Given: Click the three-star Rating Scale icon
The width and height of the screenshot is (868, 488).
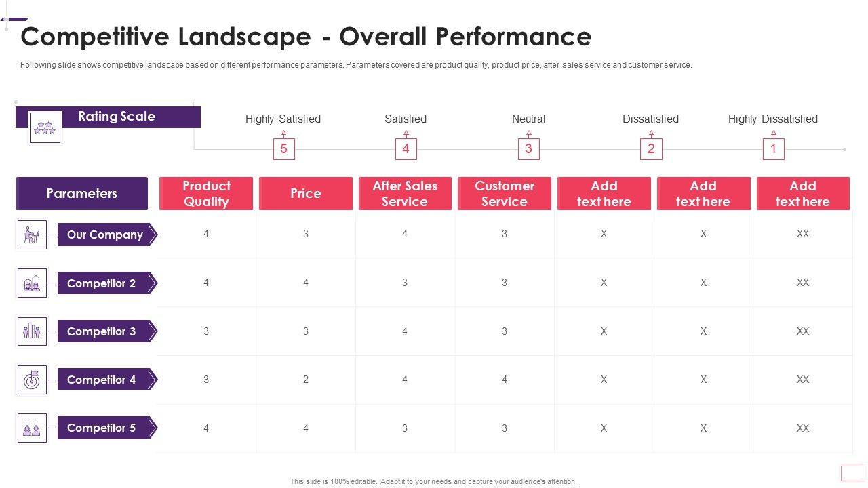Looking at the screenshot, I should click(x=45, y=127).
